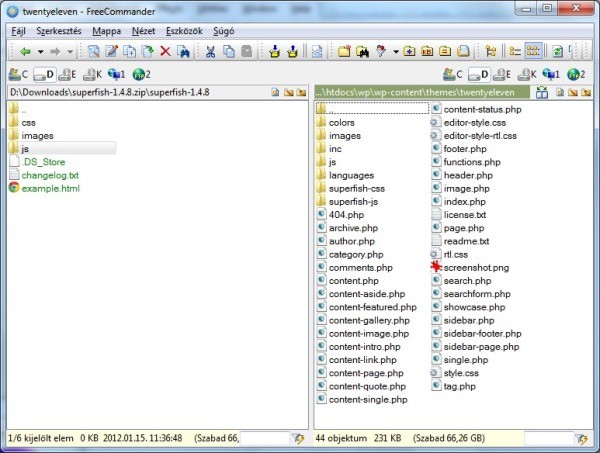600x453 pixels.
Task: Open the Súgó menu
Action: point(223,31)
